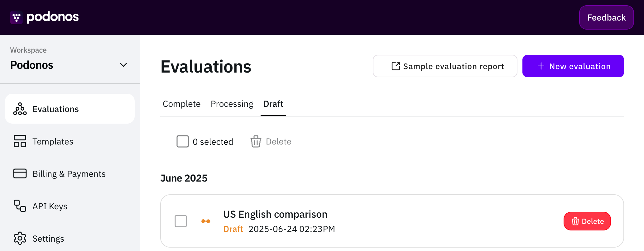Image resolution: width=644 pixels, height=251 pixels.
Task: Toggle the select-all checkbox next to 0 selected
Action: point(183,141)
